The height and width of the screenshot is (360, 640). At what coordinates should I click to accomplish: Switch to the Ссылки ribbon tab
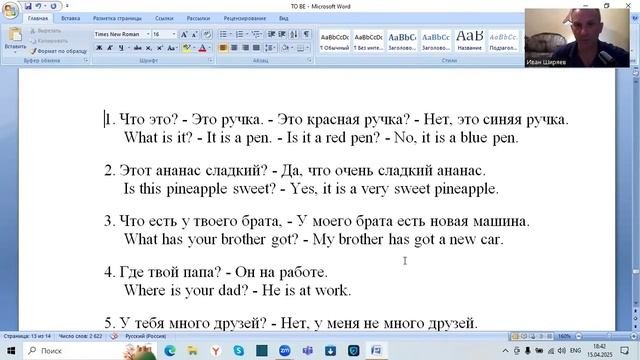164,18
